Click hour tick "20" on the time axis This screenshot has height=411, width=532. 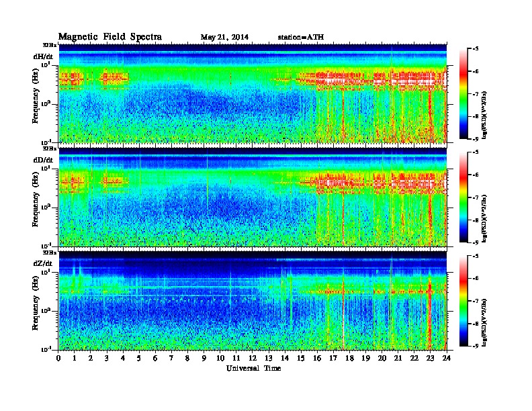[382, 358]
